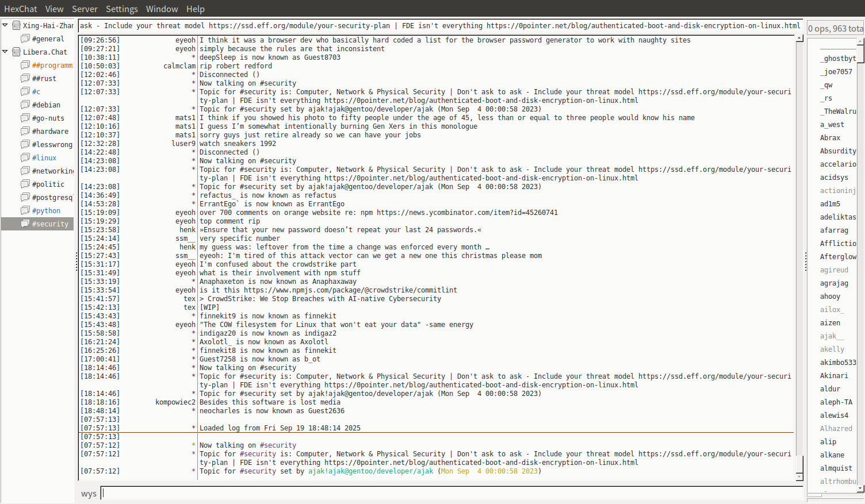This screenshot has height=504, width=865.
Task: Select user ad1m5 in the user list
Action: point(830,204)
